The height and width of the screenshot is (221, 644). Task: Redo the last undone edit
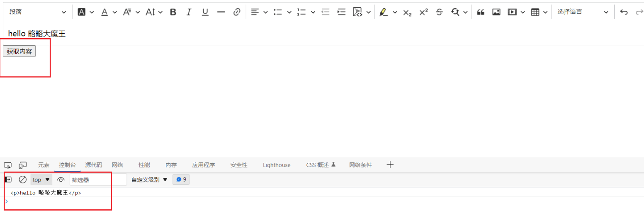639,12
